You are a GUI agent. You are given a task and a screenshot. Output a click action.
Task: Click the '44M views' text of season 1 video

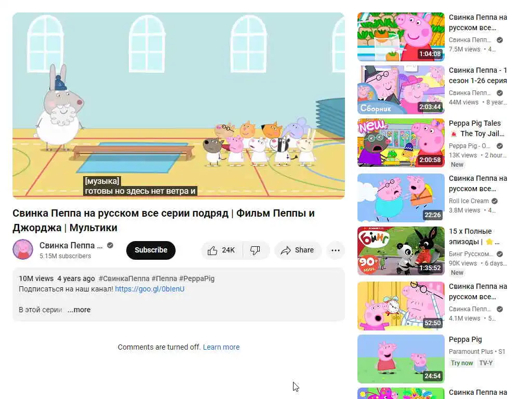tap(463, 102)
